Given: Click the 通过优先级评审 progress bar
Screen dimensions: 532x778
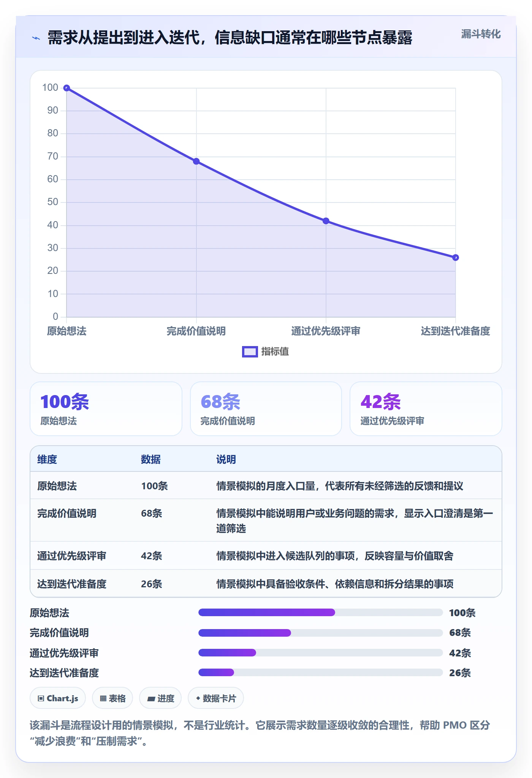Looking at the screenshot, I should pyautogui.click(x=321, y=653).
